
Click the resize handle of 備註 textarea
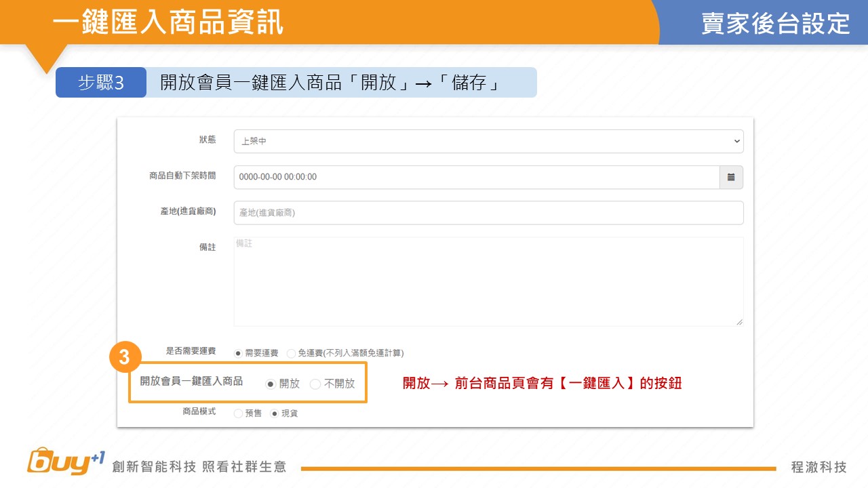click(x=739, y=322)
